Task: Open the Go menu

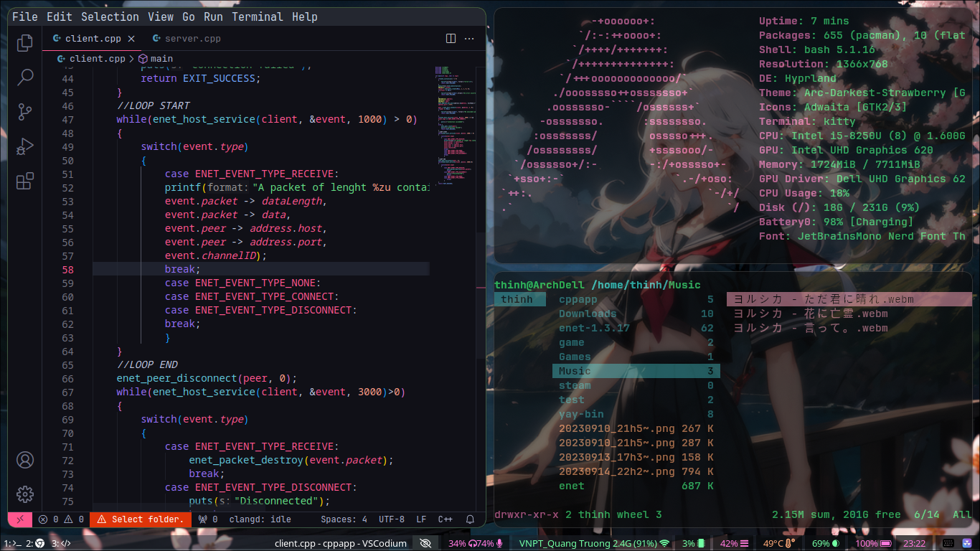Action: point(189,17)
